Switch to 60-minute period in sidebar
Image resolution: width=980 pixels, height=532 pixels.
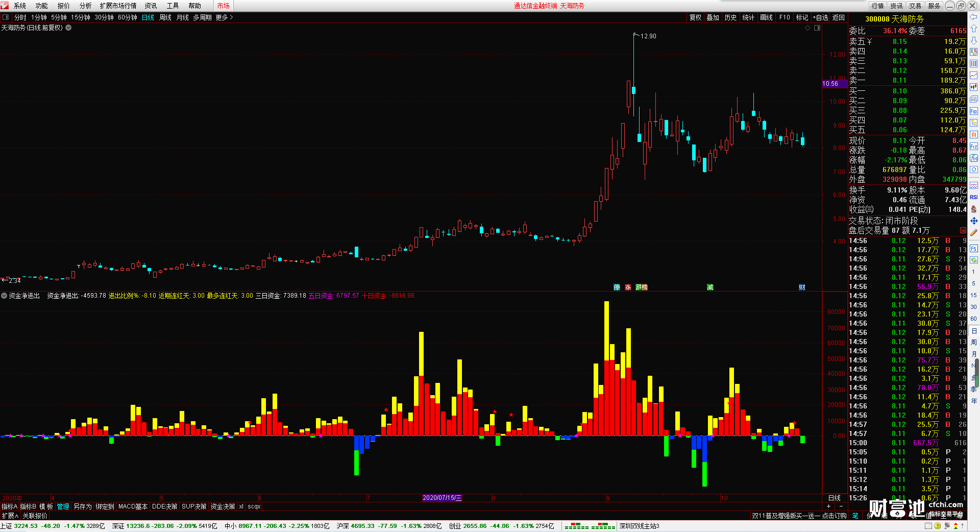pyautogui.click(x=974, y=319)
